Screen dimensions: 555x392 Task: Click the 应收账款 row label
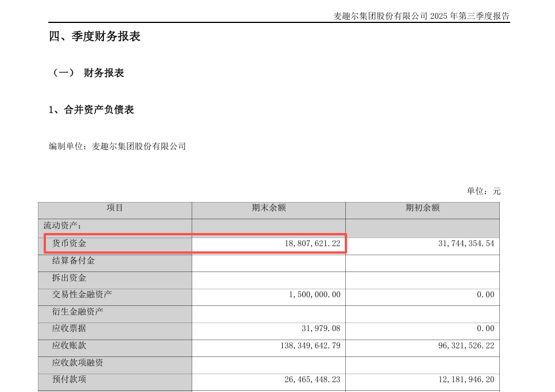(70, 346)
